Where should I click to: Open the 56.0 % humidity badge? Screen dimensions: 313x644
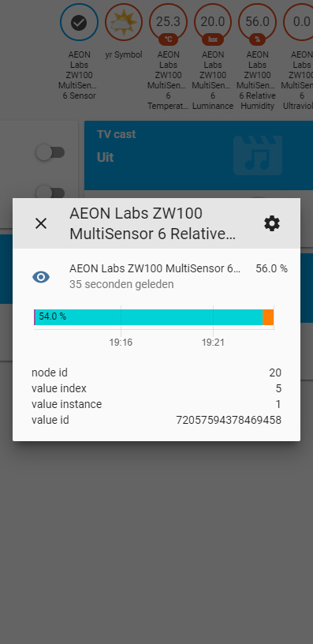[x=258, y=23]
